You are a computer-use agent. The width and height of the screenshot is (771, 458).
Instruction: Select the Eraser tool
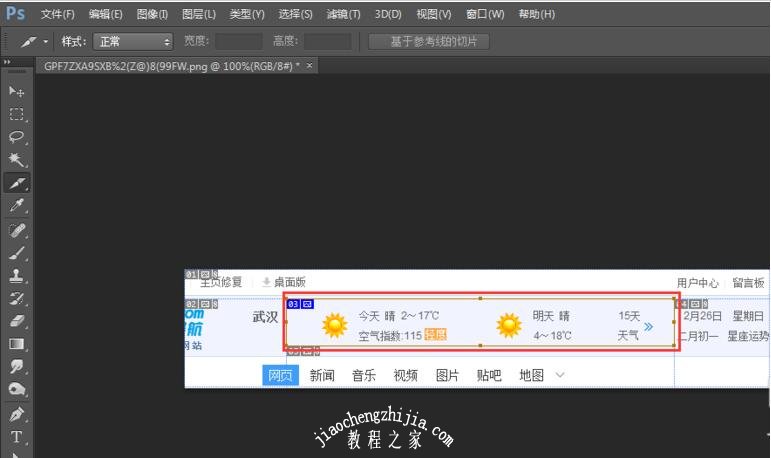(16, 321)
